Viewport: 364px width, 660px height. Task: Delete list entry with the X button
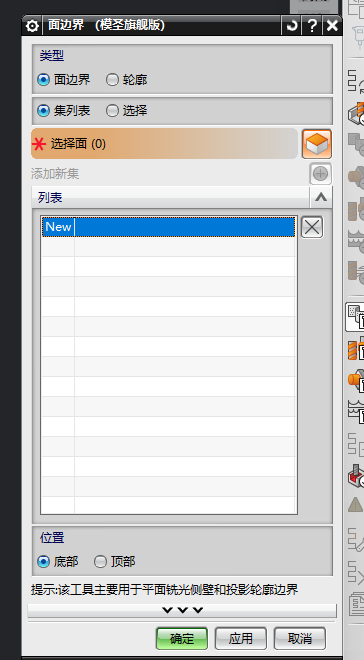pyautogui.click(x=312, y=227)
